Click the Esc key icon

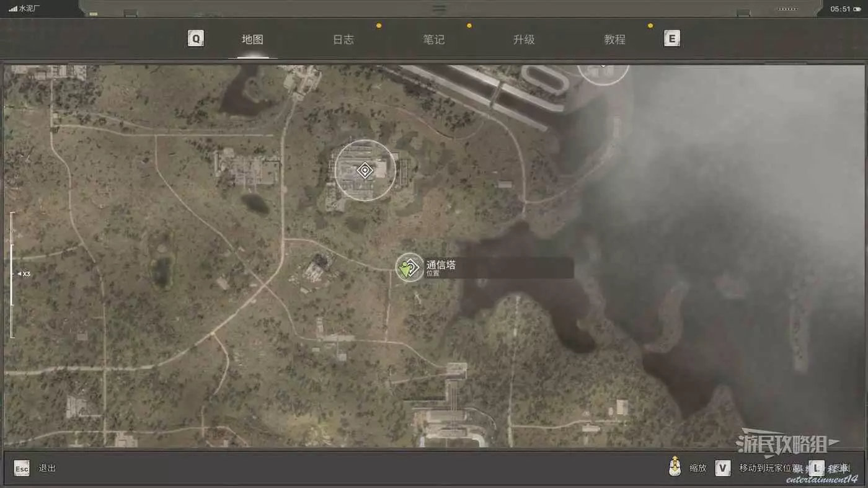[x=22, y=468]
